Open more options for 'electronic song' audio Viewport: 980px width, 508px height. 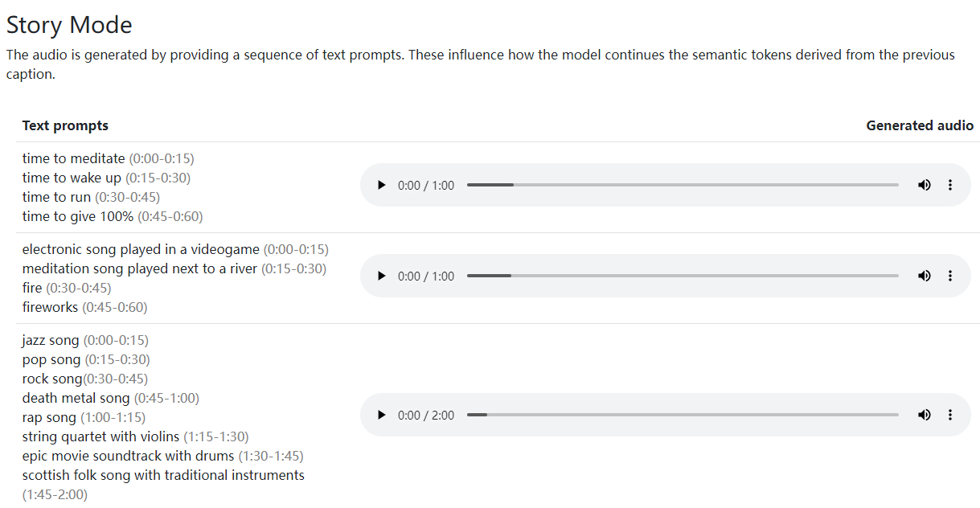coord(950,276)
